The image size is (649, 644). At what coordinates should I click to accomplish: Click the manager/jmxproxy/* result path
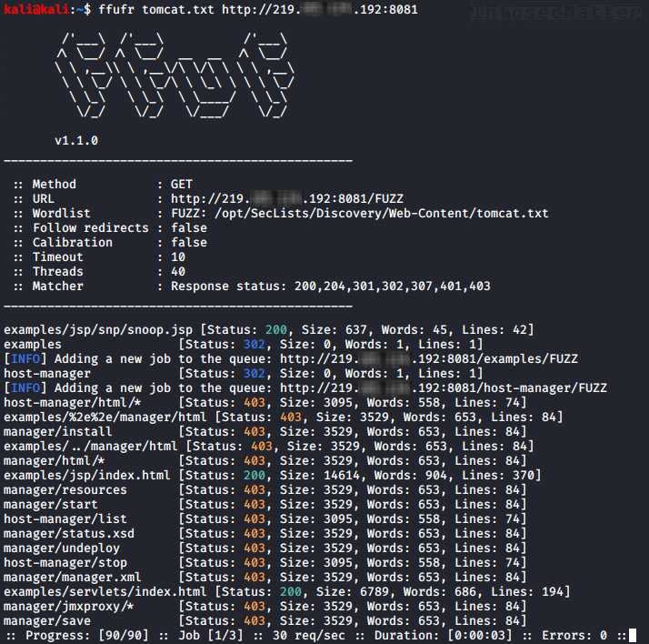(x=69, y=607)
